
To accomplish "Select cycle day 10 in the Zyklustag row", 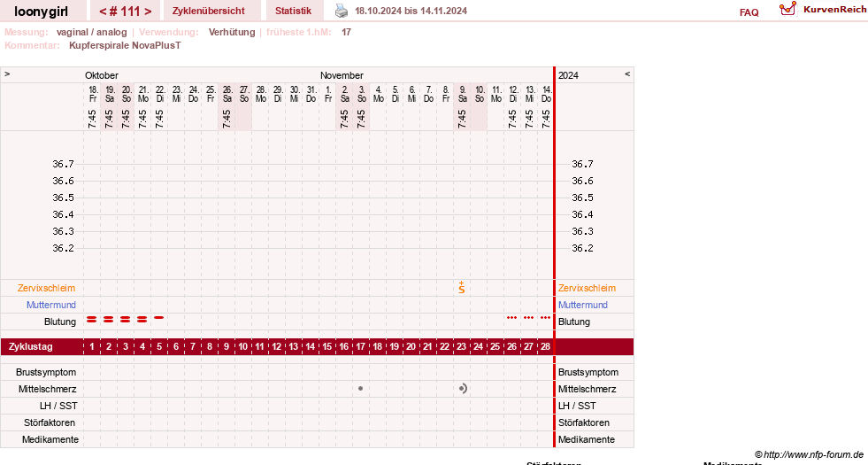I will (x=243, y=346).
